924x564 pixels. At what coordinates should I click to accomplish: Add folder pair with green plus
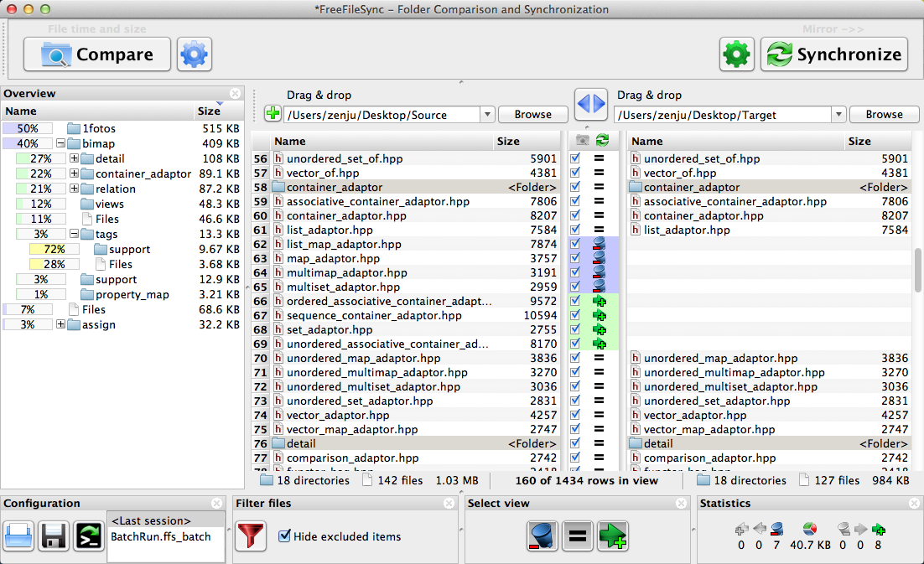click(x=273, y=114)
